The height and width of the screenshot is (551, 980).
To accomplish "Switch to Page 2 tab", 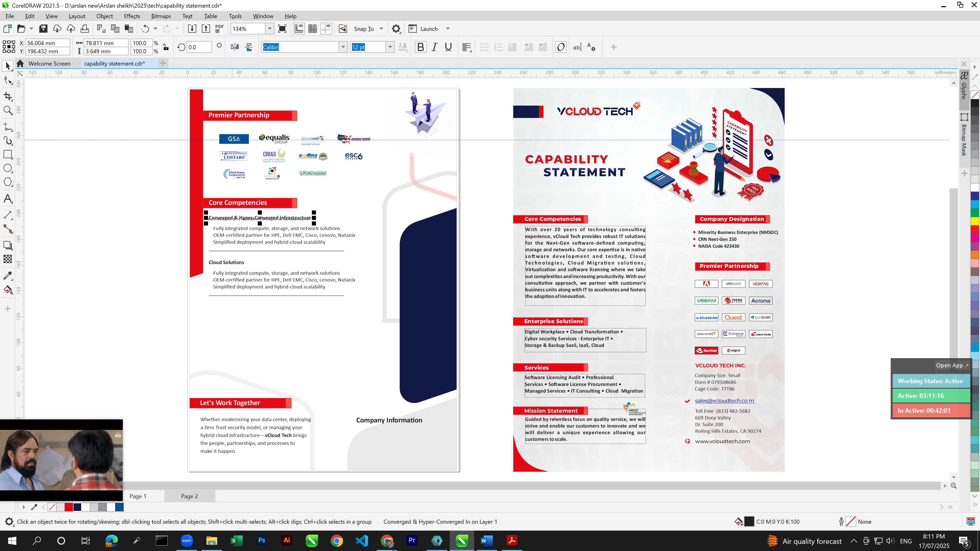I will point(189,496).
